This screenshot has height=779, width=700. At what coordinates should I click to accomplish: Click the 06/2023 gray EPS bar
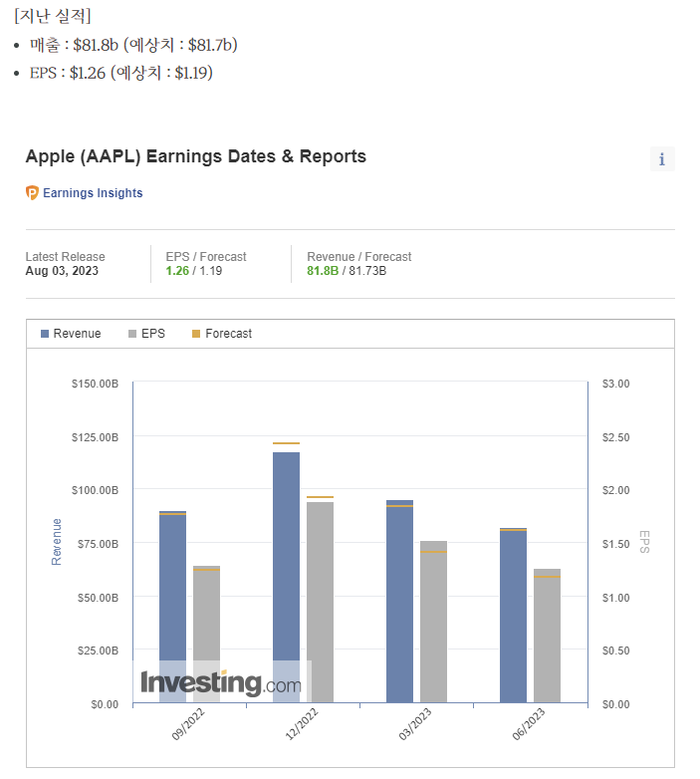click(547, 635)
